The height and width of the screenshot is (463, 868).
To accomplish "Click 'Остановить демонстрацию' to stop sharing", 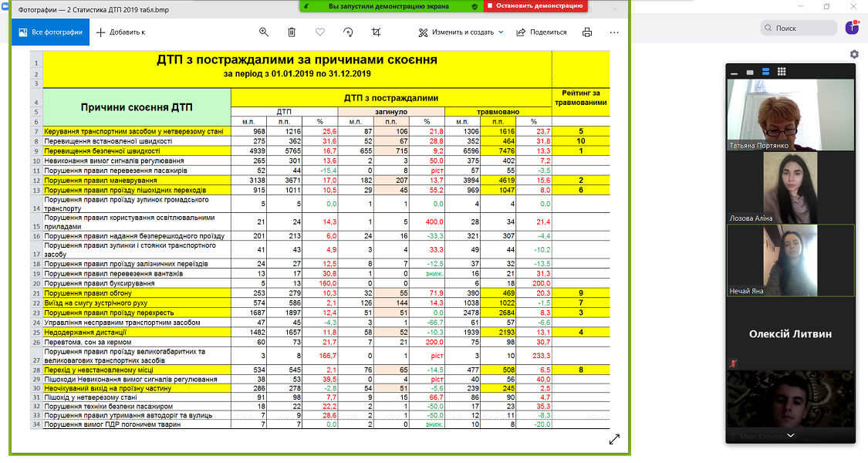I will tap(535, 6).
